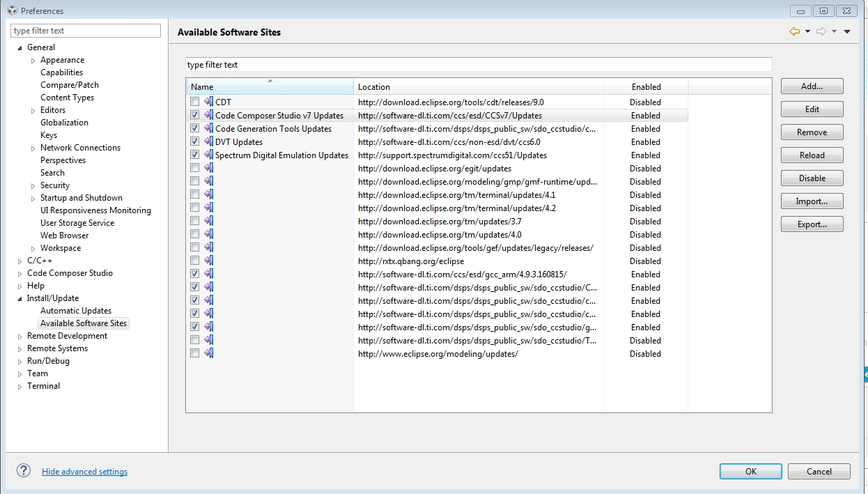Screen dimensions: 868x494
Task: Click the Disable button
Action: [812, 178]
